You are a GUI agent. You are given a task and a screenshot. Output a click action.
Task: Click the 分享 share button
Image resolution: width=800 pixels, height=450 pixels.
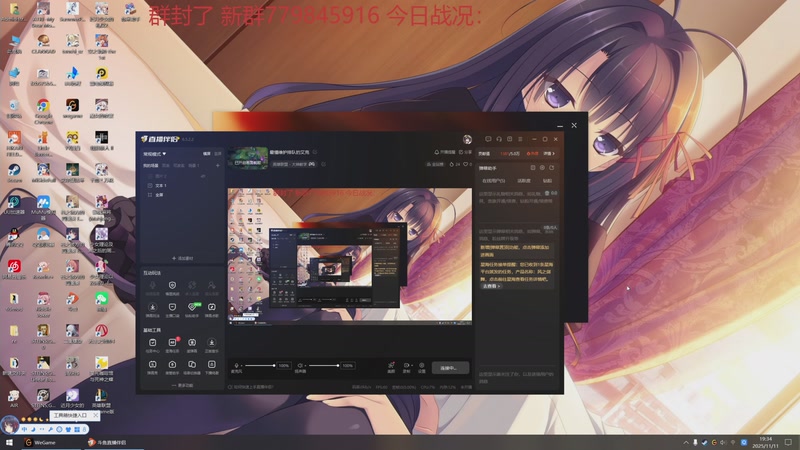(x=465, y=152)
